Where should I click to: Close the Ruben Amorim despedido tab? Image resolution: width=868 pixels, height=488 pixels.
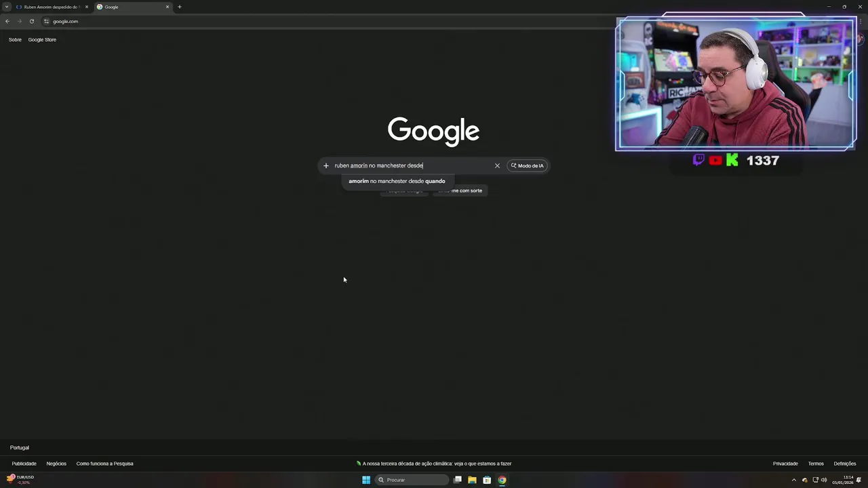point(86,7)
